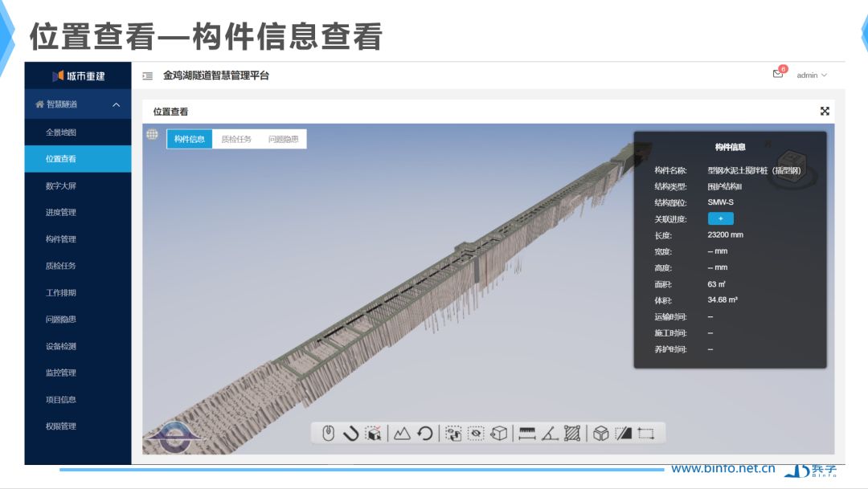Click the 金鸡湖隧道智慧管理平台 title
The width and height of the screenshot is (868, 489).
coord(216,75)
